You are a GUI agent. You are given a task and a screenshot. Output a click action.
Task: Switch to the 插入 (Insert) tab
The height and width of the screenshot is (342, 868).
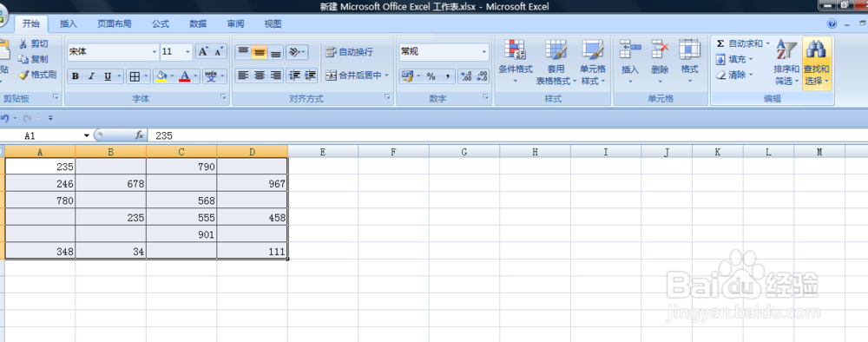pos(69,23)
